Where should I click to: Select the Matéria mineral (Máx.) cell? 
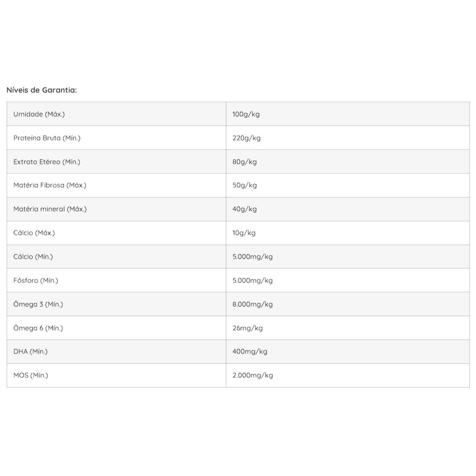[50, 209]
